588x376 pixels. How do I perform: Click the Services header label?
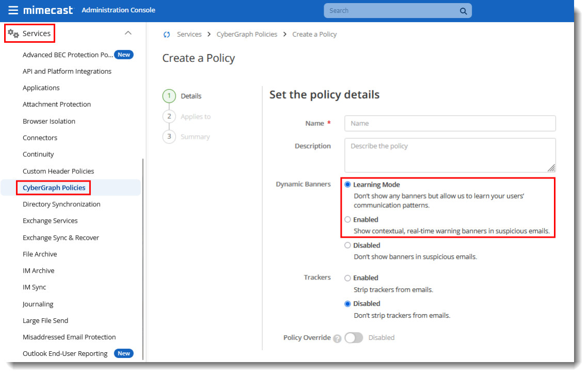click(x=36, y=34)
